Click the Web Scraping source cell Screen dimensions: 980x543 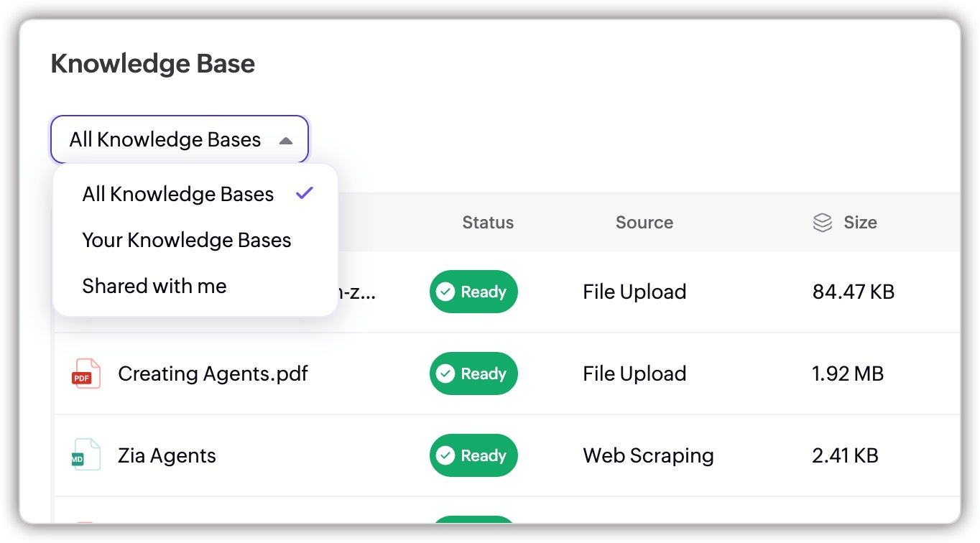648,456
